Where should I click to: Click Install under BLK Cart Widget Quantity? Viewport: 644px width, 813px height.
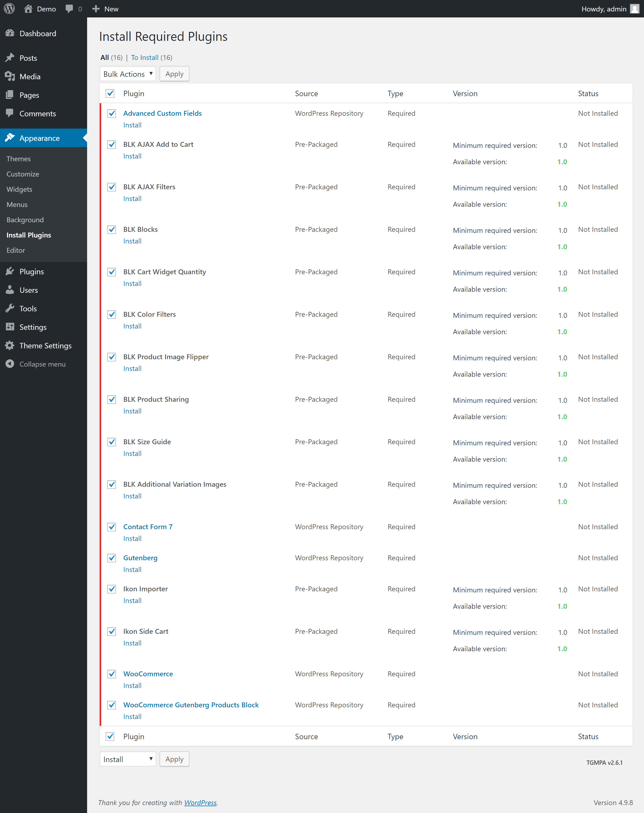point(132,284)
